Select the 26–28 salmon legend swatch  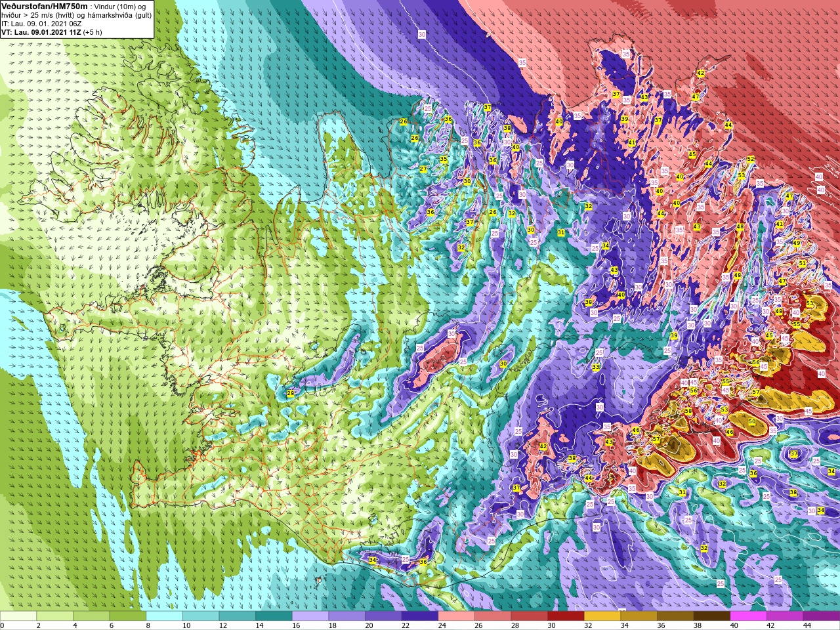tap(493, 616)
